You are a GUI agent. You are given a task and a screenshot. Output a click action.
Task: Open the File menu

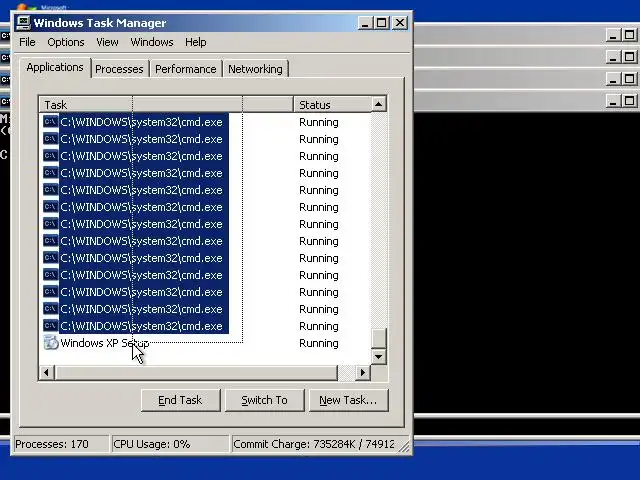coord(27,42)
